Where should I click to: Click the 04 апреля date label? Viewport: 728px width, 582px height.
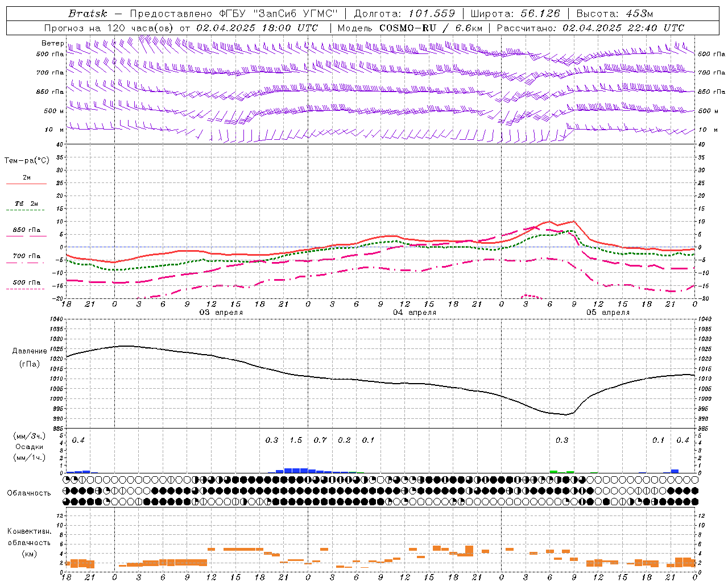[x=415, y=313]
